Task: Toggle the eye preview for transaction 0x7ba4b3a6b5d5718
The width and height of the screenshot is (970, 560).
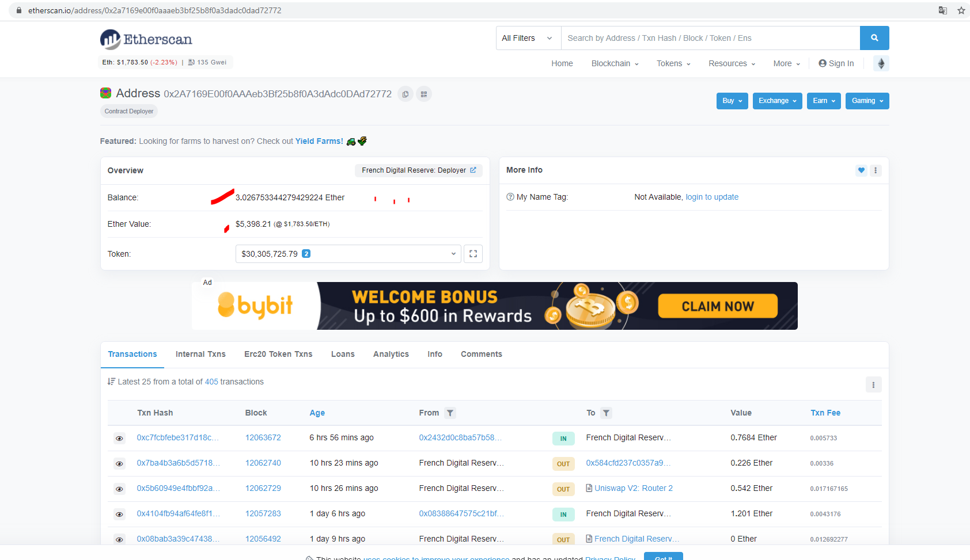Action: 119,464
